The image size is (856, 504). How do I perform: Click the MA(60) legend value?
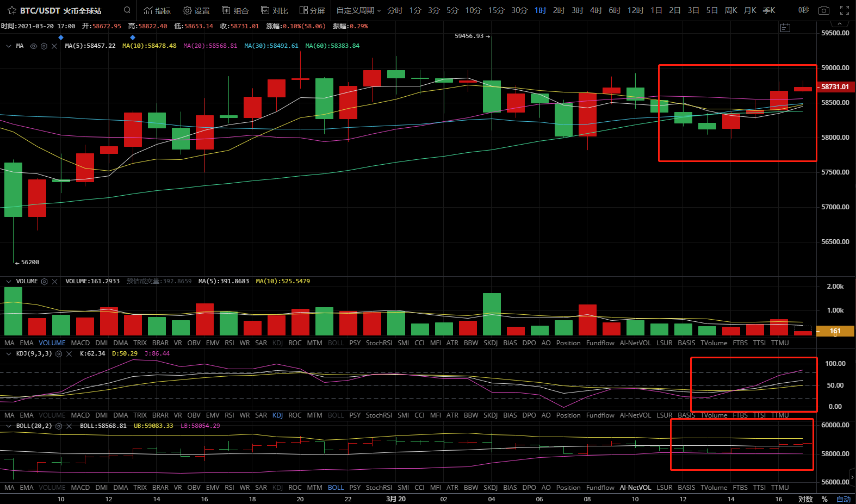click(332, 46)
